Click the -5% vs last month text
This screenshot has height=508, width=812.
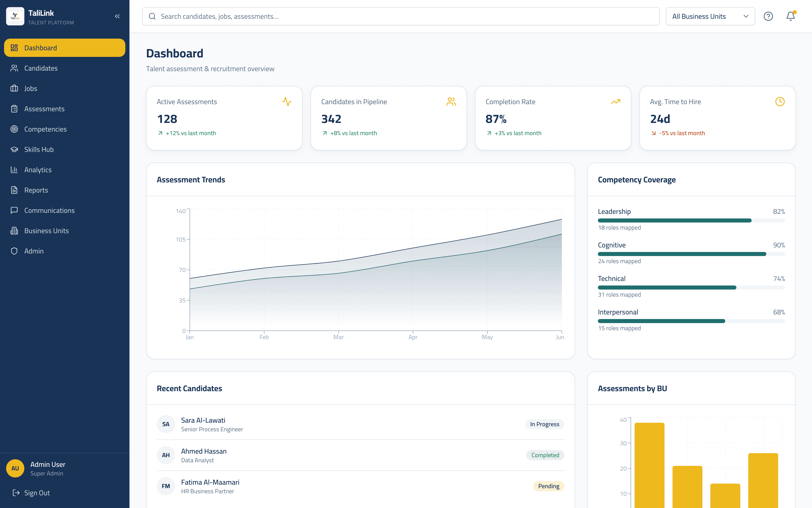click(682, 133)
